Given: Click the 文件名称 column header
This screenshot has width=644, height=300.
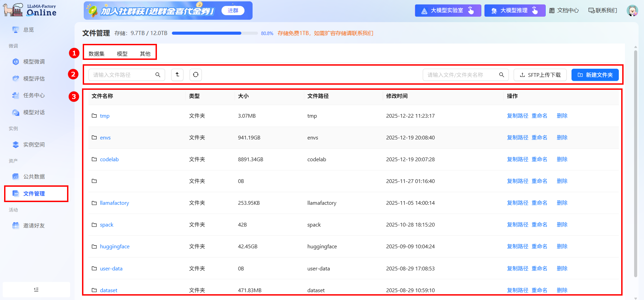Looking at the screenshot, I should click(102, 96).
